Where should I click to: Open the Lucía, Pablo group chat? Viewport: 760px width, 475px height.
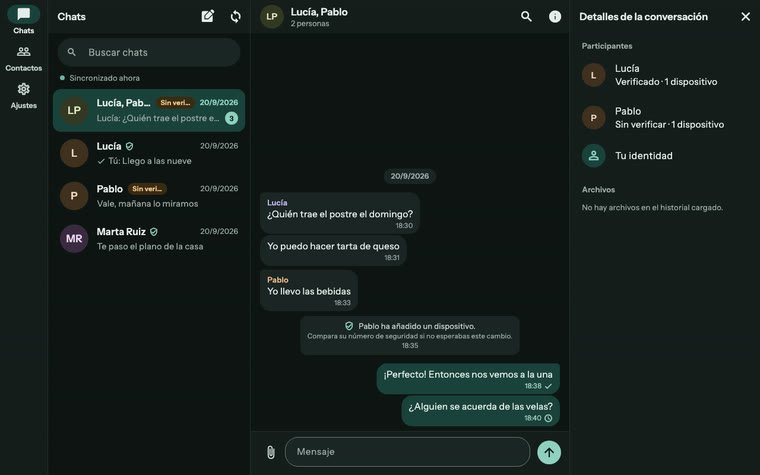pyautogui.click(x=149, y=111)
